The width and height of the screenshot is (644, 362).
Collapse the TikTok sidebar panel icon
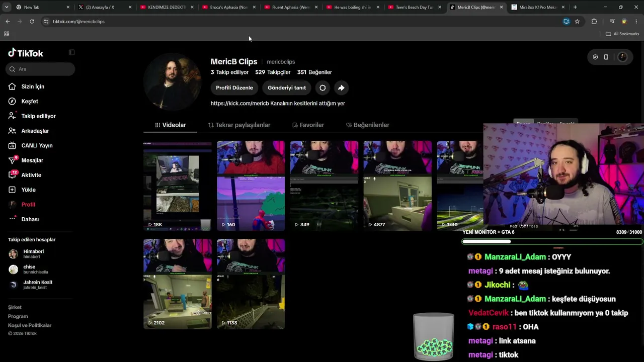click(x=71, y=52)
